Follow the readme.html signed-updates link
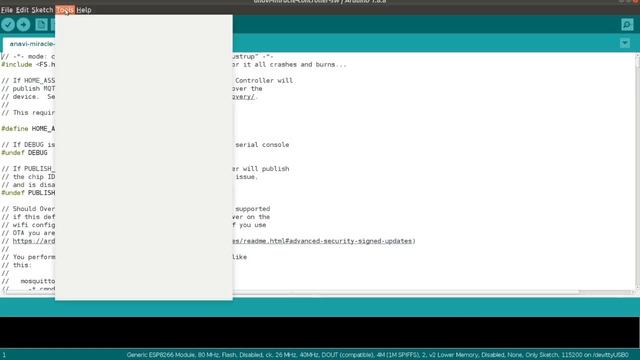Screen dimensions: 640x360 [324, 241]
